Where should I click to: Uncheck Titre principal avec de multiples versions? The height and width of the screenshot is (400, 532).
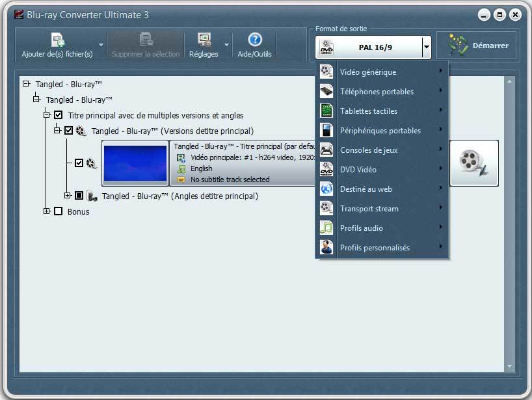59,115
